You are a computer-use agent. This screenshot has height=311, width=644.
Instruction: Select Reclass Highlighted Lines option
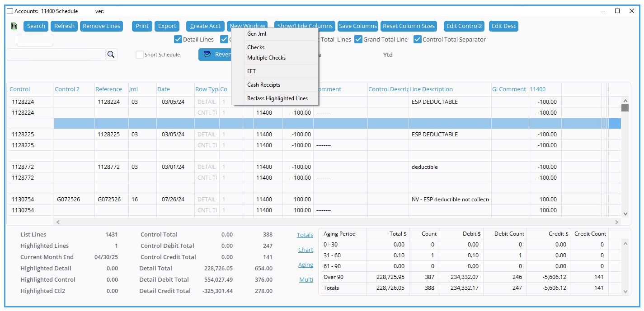pyautogui.click(x=277, y=98)
